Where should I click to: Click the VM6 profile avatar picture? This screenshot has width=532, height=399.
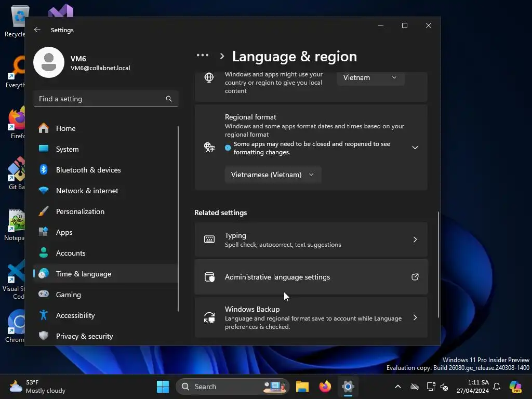pos(49,62)
